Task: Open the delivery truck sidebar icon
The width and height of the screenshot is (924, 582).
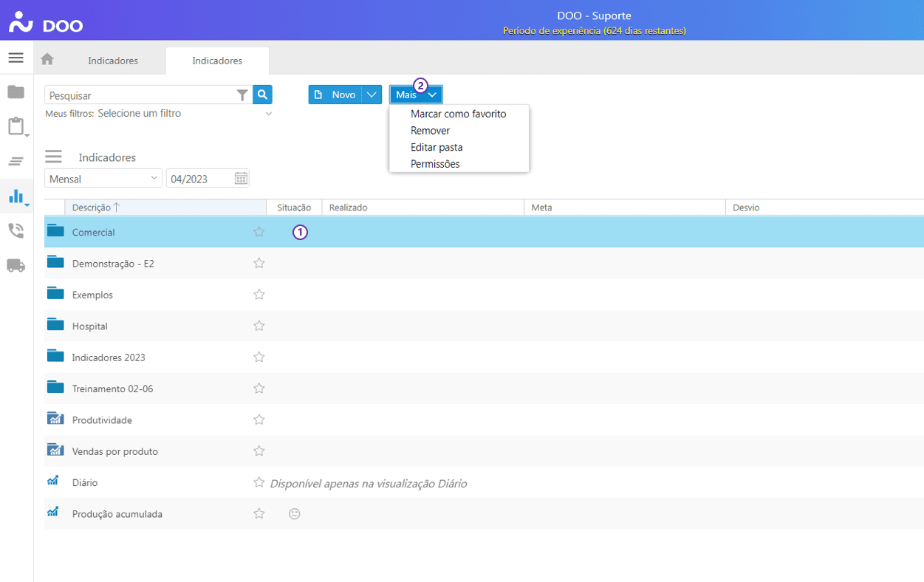Action: click(16, 265)
